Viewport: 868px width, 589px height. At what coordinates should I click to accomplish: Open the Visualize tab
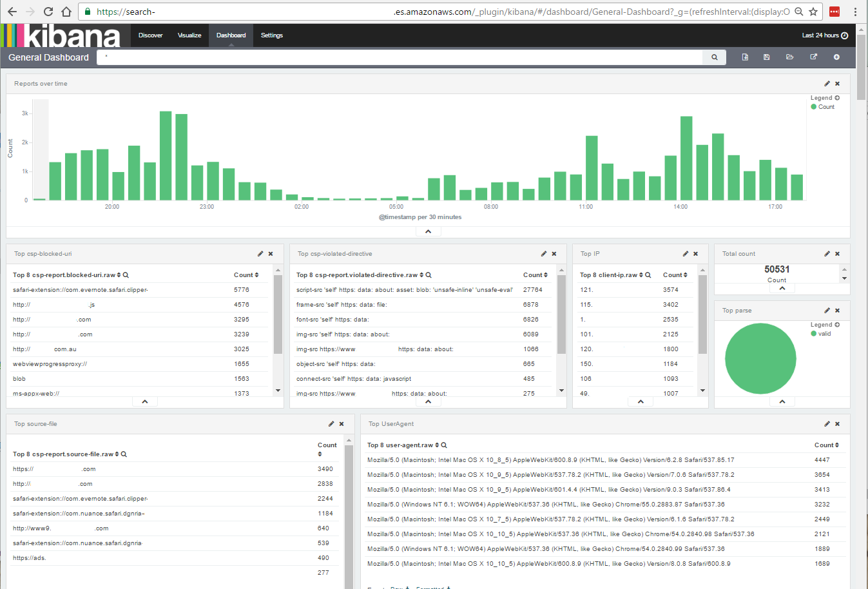[189, 35]
